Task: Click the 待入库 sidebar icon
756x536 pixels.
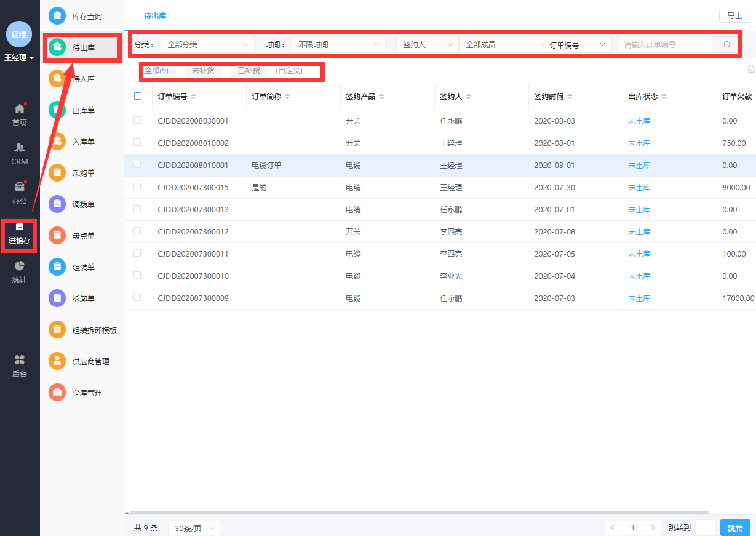Action: pos(57,79)
